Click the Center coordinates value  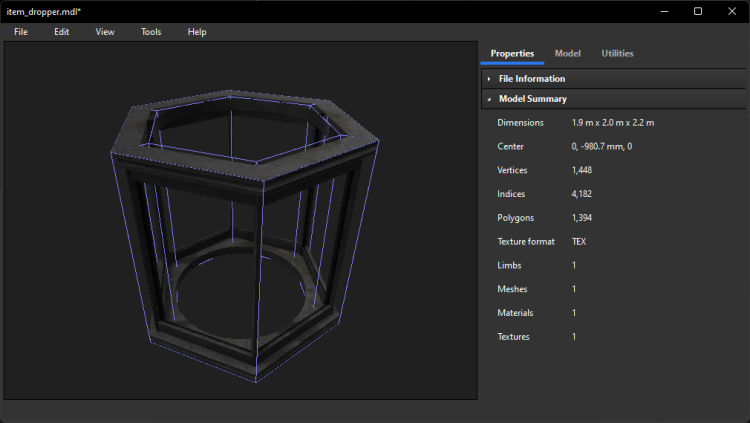tap(603, 146)
